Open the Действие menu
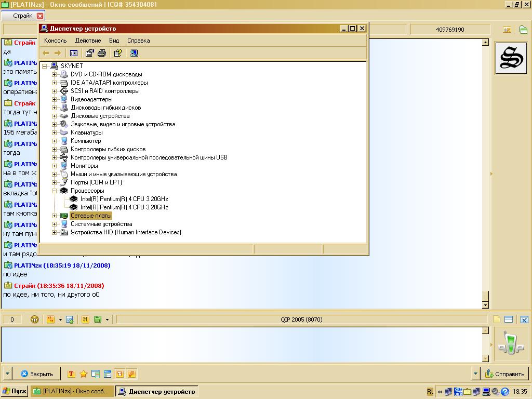Viewport: 532px width, 399px height. (88, 41)
